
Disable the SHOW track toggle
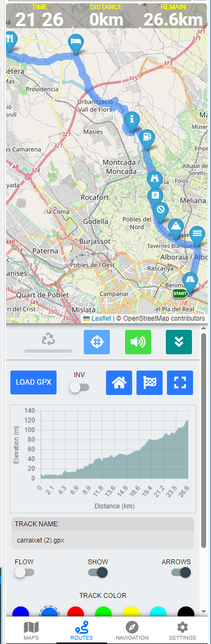click(x=98, y=572)
